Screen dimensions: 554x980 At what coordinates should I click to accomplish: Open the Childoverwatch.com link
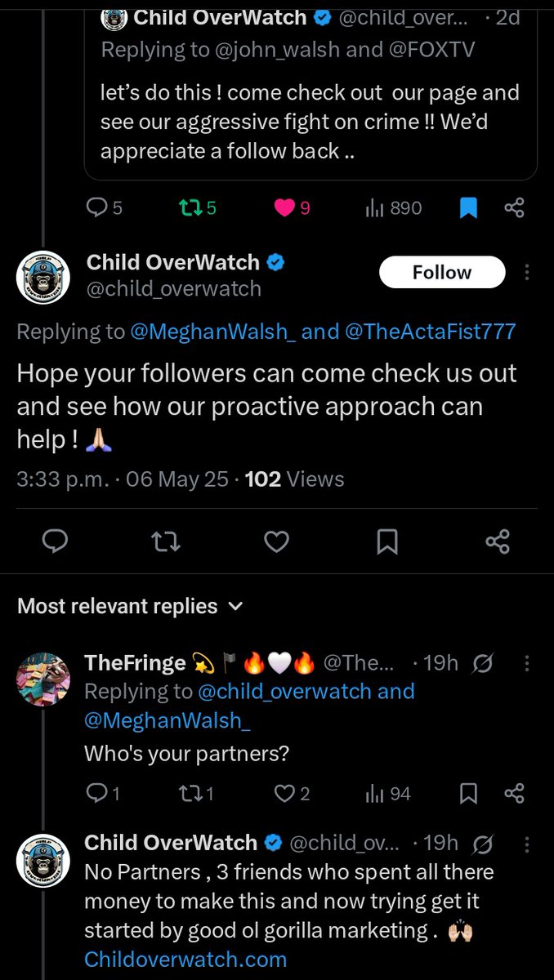[x=185, y=959]
